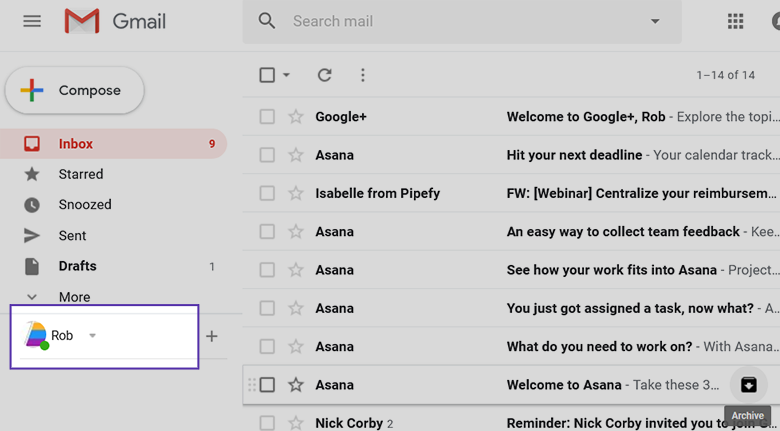Archive the Welcome to Asana email
780x431 pixels.
click(748, 385)
